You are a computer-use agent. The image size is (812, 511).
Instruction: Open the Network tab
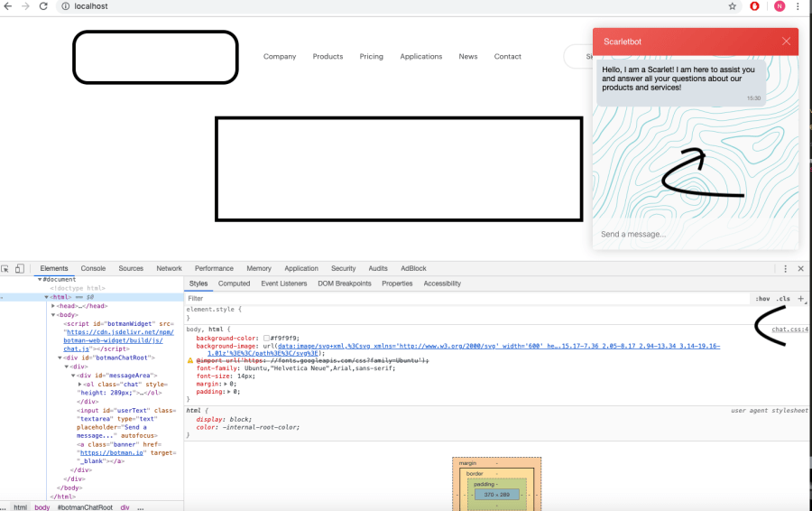(170, 268)
